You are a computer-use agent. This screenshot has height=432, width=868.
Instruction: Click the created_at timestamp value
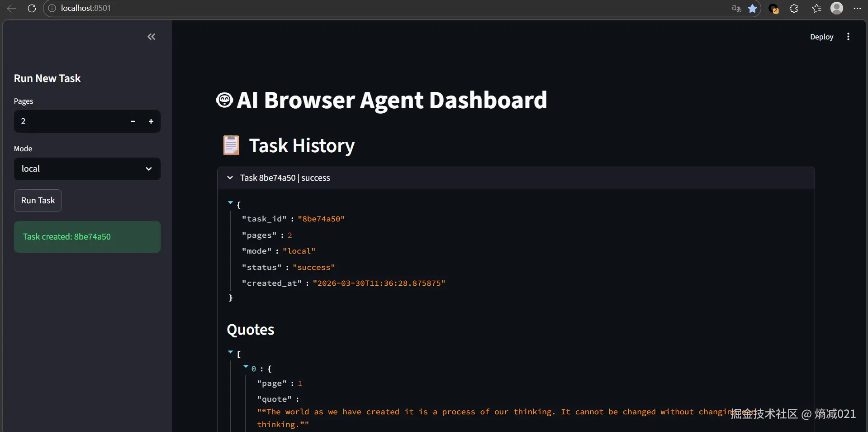pyautogui.click(x=379, y=283)
